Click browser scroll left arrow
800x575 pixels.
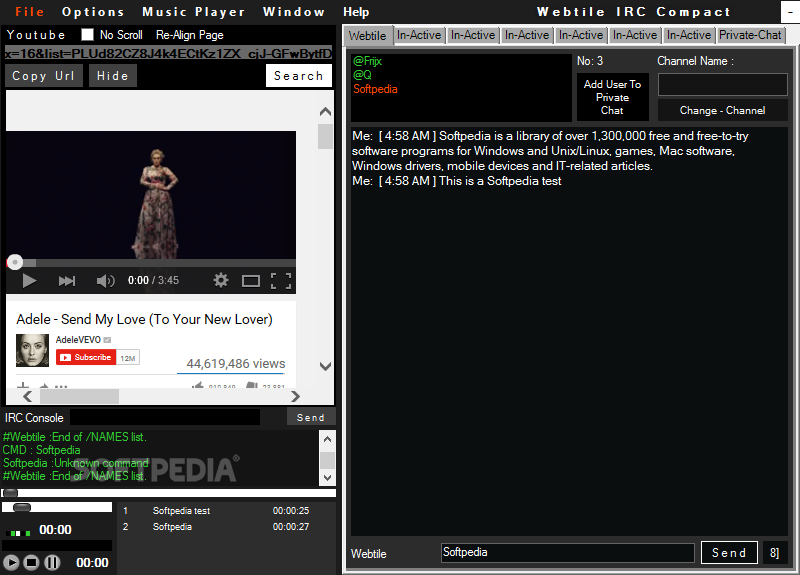coord(28,396)
